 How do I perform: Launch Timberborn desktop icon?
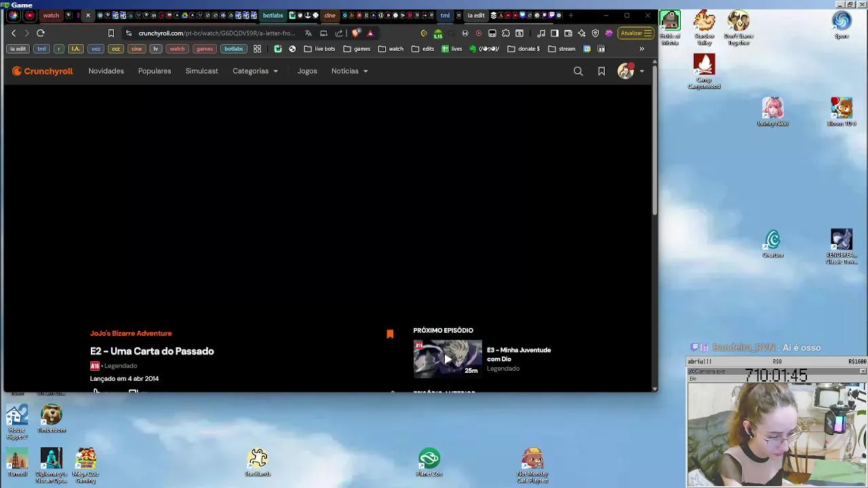pyautogui.click(x=52, y=419)
